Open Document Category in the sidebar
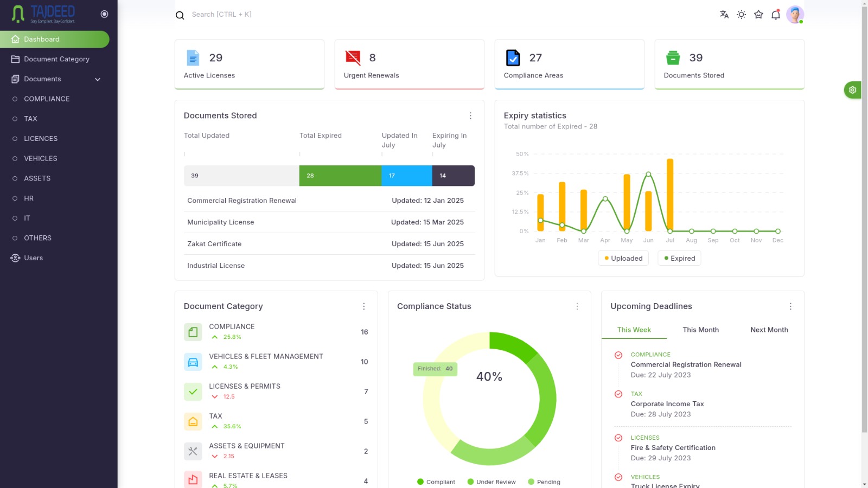Image resolution: width=868 pixels, height=488 pixels. pyautogui.click(x=56, y=59)
